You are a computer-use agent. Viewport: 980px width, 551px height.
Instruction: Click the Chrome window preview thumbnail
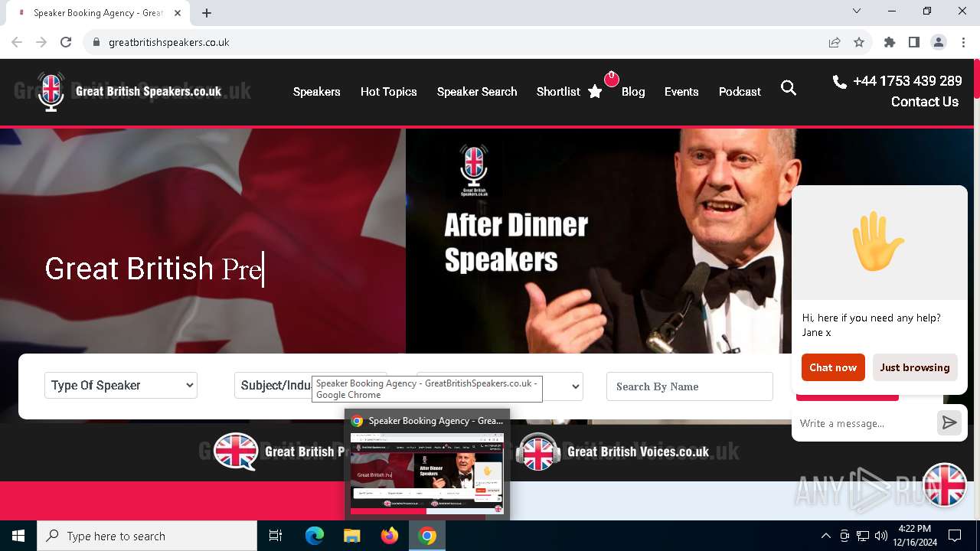427,473
